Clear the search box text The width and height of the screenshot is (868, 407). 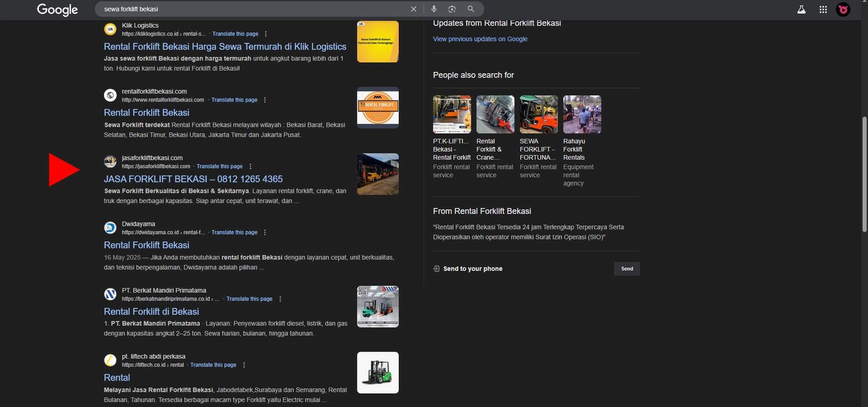[x=413, y=9]
